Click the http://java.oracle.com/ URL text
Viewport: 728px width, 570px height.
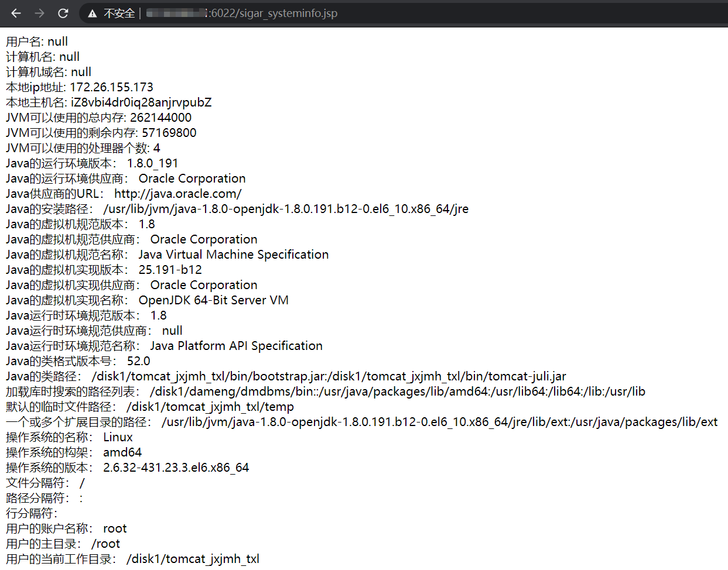178,194
